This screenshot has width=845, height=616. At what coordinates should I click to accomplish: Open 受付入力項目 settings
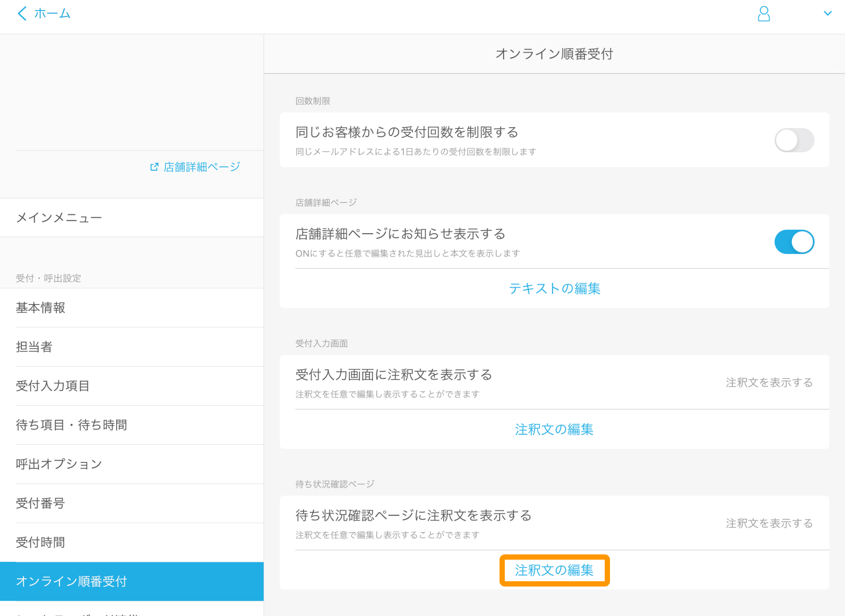[x=132, y=386]
